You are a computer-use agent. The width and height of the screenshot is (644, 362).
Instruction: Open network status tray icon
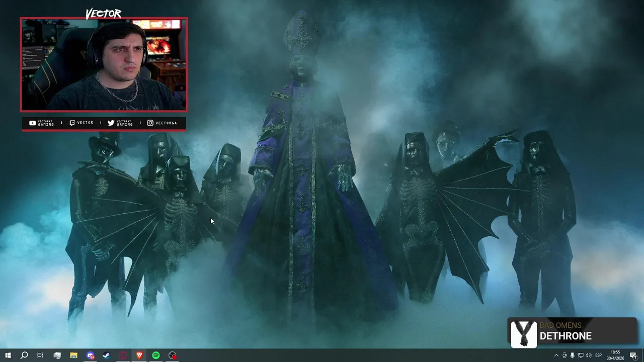580,355
